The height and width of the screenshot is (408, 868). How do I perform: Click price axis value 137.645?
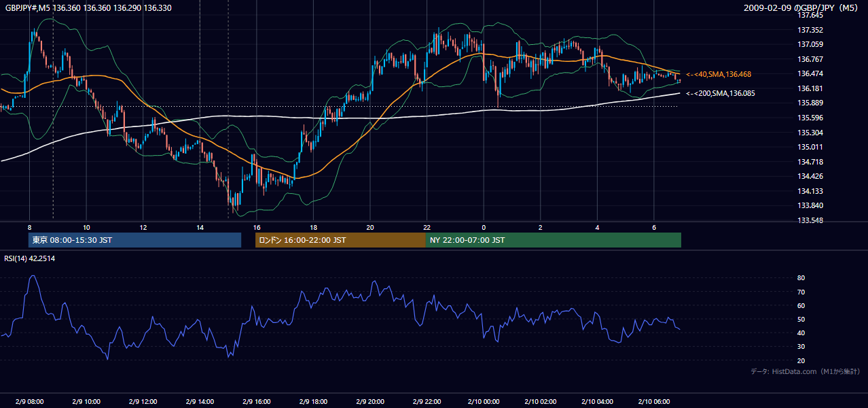coord(810,15)
